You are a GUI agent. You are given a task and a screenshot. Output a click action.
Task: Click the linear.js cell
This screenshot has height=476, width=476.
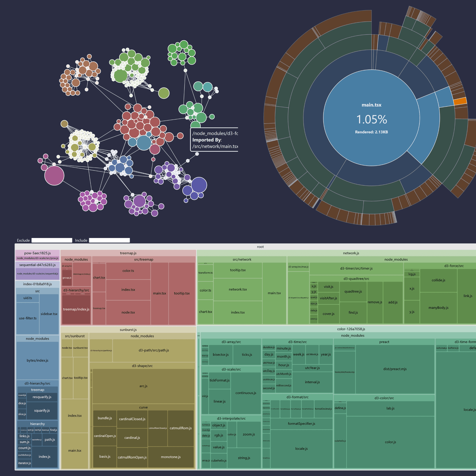click(220, 401)
